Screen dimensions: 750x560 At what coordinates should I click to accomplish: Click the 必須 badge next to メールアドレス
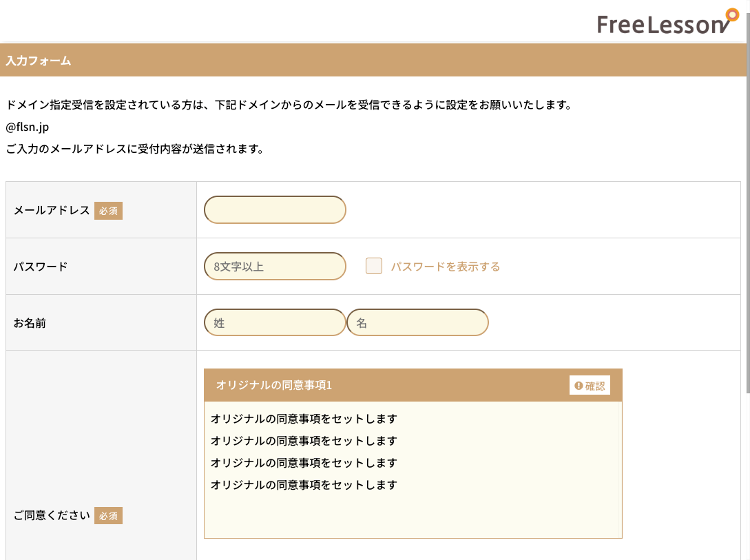coord(108,211)
